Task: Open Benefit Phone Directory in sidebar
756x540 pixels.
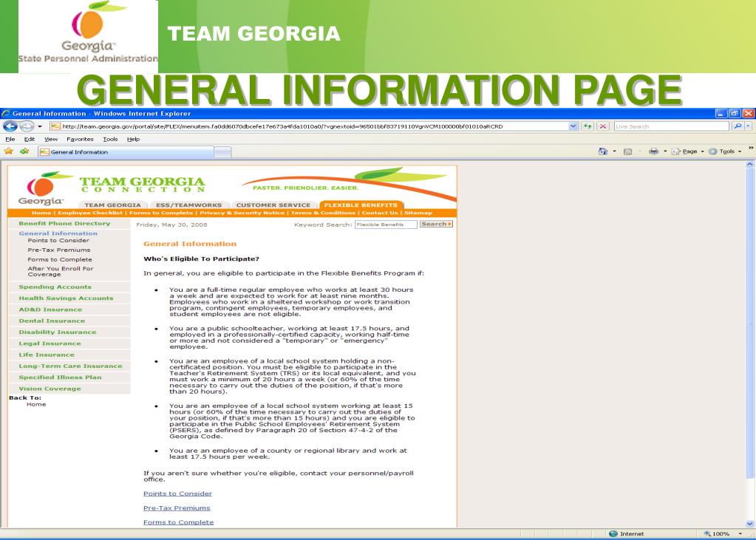Action: (64, 223)
